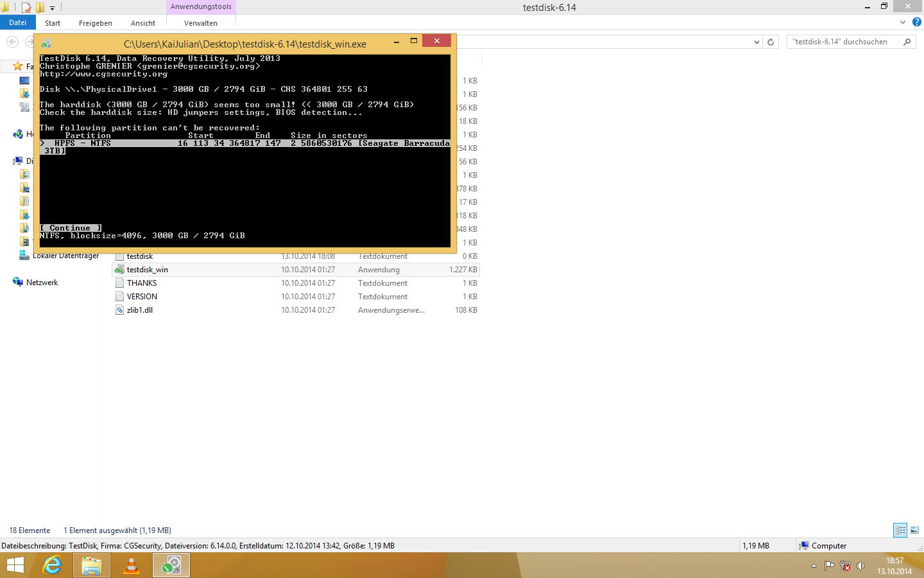Select the Bilder folder icon under Dieser PC

24,174
